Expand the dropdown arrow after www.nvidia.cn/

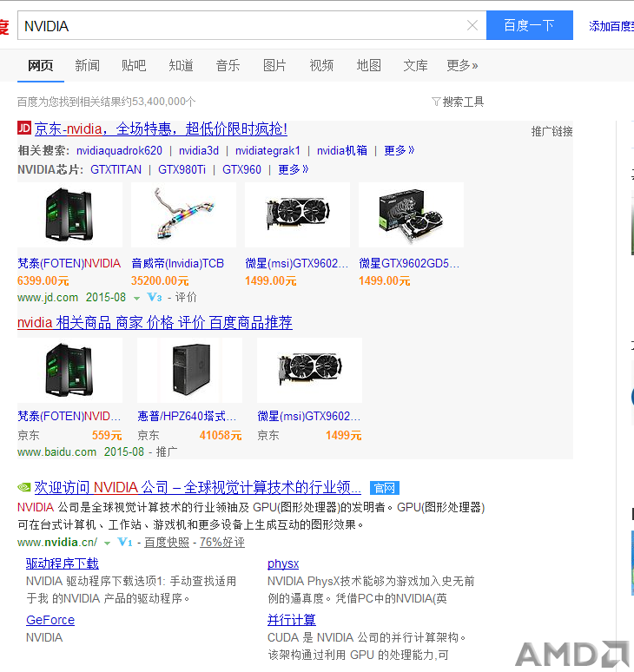[x=108, y=543]
